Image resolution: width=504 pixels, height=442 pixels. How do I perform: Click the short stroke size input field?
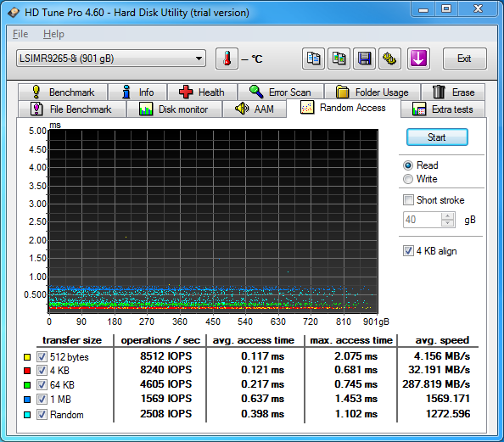(423, 220)
